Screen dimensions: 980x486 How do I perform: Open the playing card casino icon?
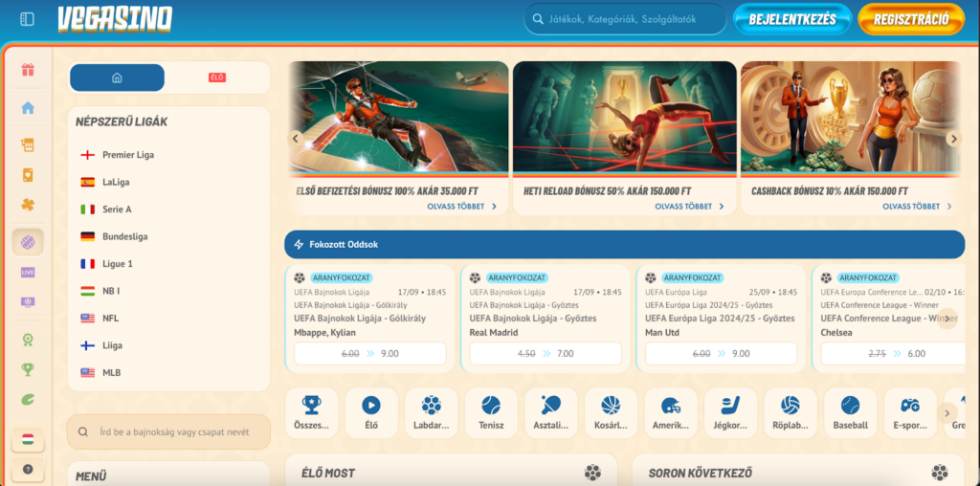point(28,175)
